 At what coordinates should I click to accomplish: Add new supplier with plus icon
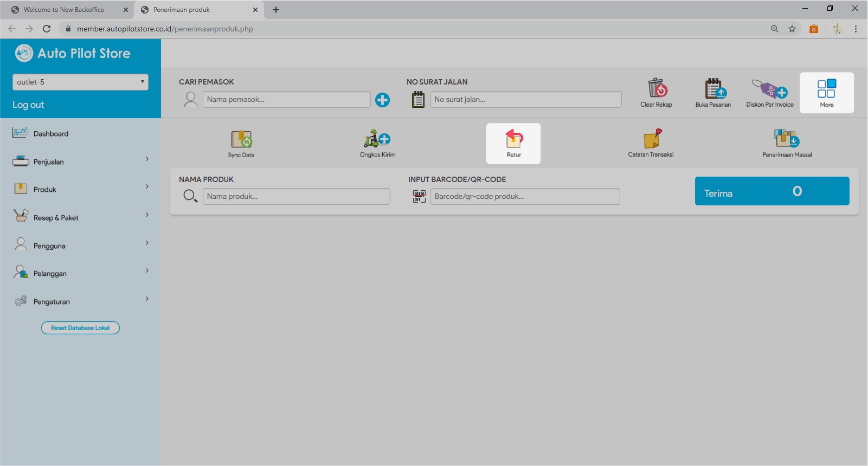pos(382,100)
